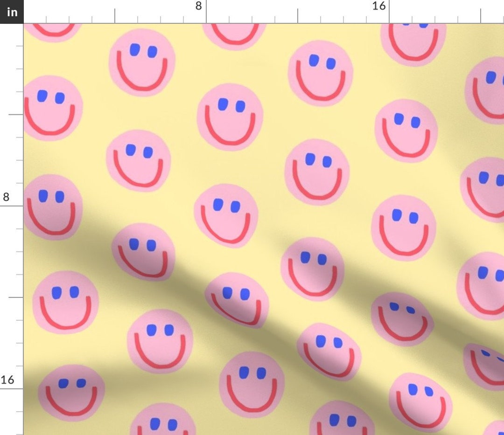Click the 'in' unit indicator in the ruler corner

(11, 12)
